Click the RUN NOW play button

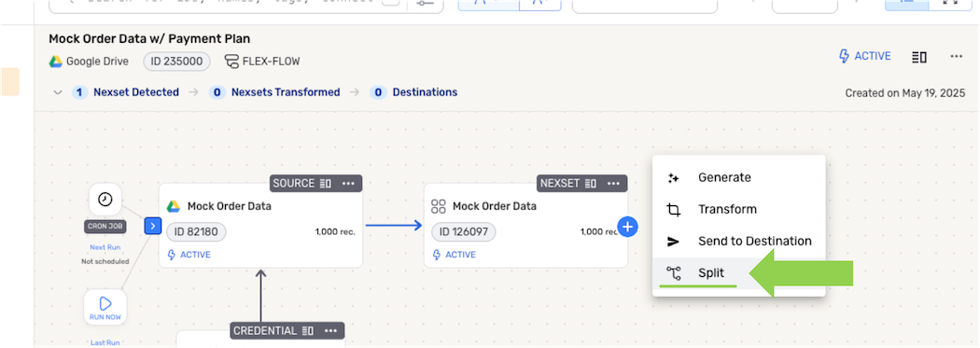[105, 307]
